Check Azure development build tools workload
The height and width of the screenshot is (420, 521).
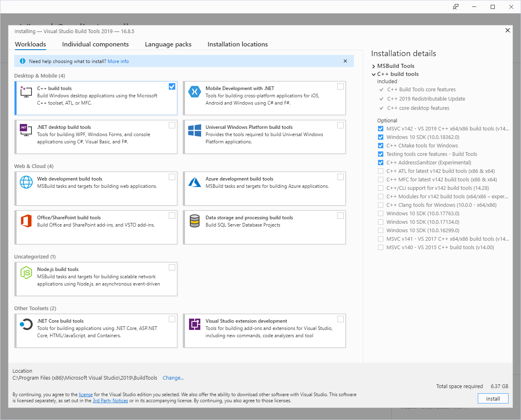coord(340,177)
